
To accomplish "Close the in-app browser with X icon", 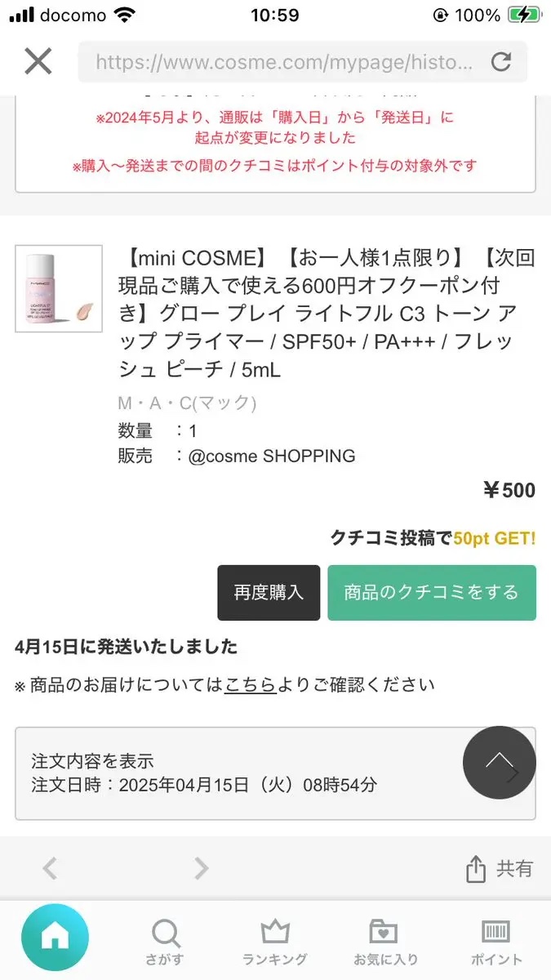I will pos(38,61).
